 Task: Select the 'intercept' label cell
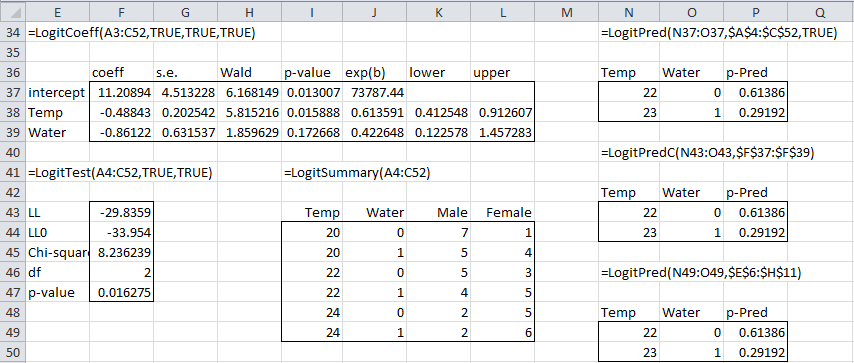(57, 93)
